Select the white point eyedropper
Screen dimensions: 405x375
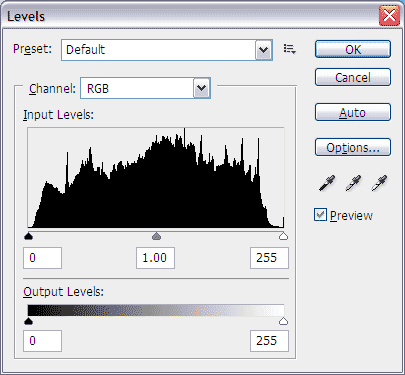coord(379,183)
